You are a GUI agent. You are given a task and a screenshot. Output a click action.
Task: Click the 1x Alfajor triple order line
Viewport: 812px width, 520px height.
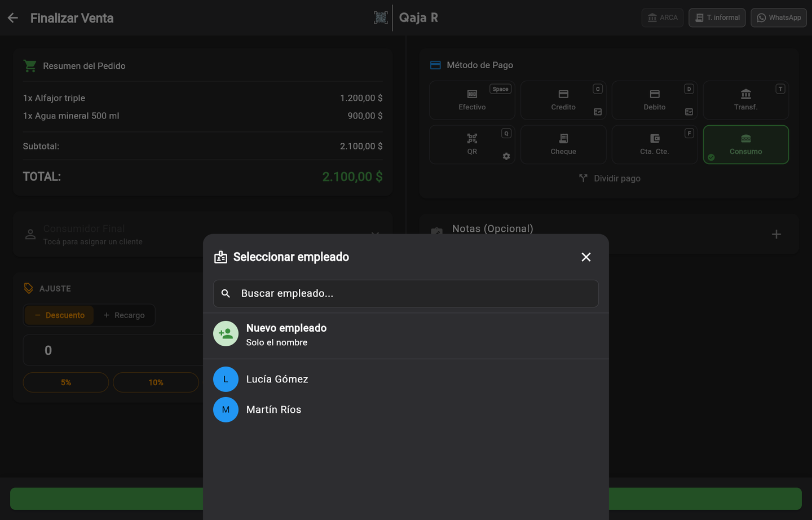coord(203,98)
